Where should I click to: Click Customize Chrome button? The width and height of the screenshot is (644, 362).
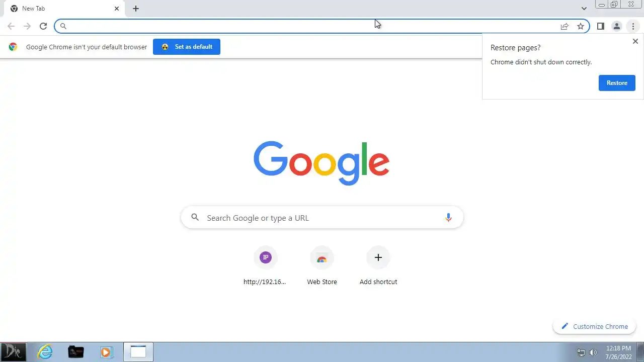click(594, 326)
